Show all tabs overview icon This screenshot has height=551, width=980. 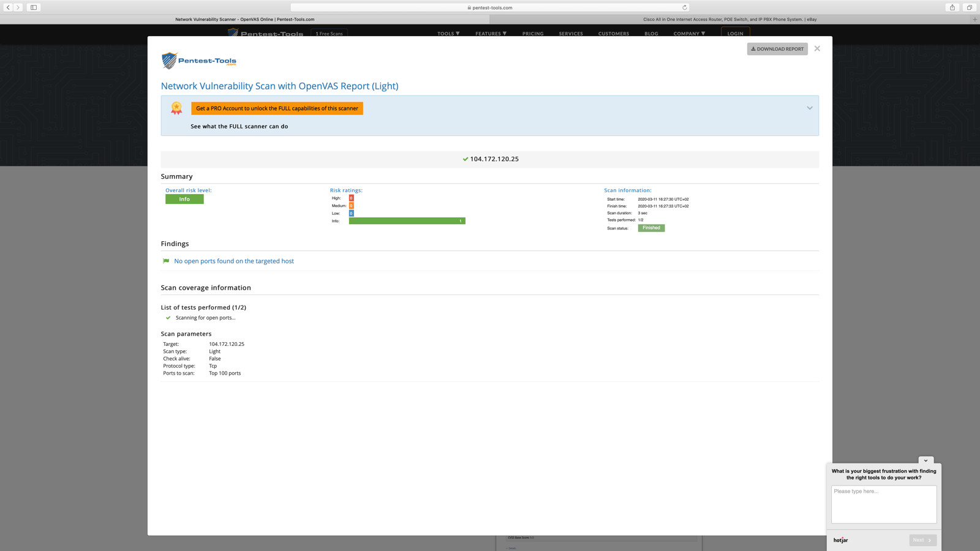click(x=970, y=7)
